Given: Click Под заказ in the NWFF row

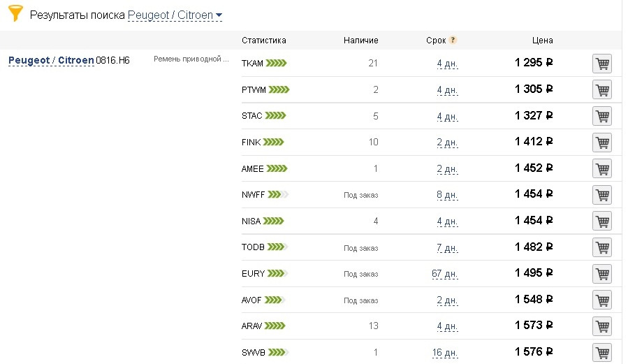Looking at the screenshot, I should 361,195.
